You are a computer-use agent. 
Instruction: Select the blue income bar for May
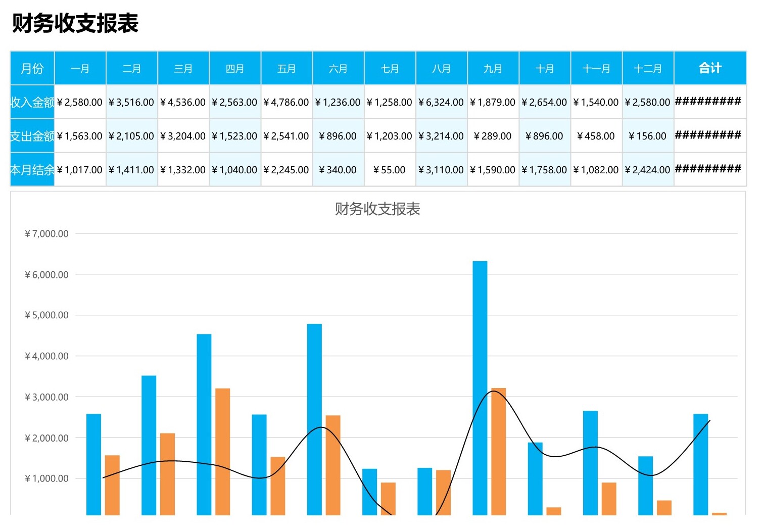(314, 419)
